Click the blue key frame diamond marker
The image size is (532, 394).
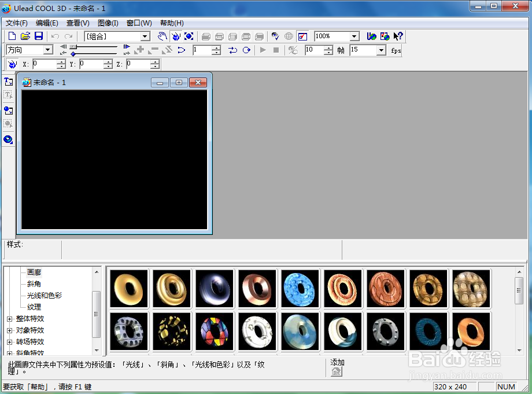(x=73, y=54)
